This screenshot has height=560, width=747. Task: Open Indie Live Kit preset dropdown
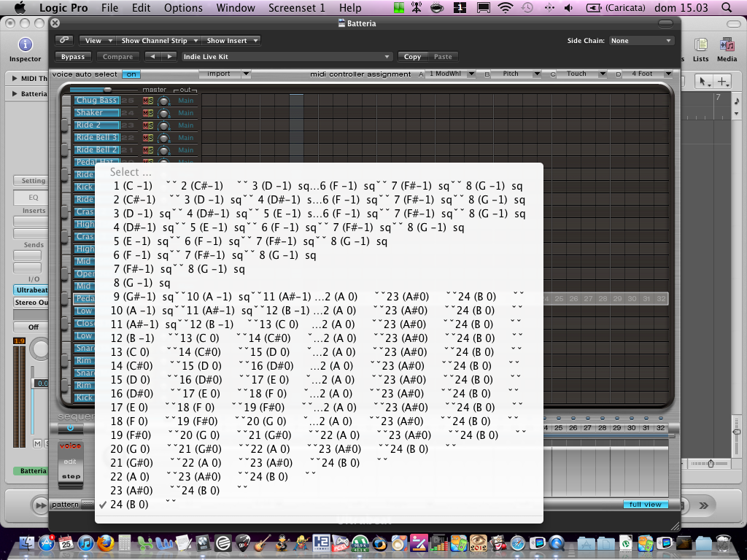(x=287, y=57)
